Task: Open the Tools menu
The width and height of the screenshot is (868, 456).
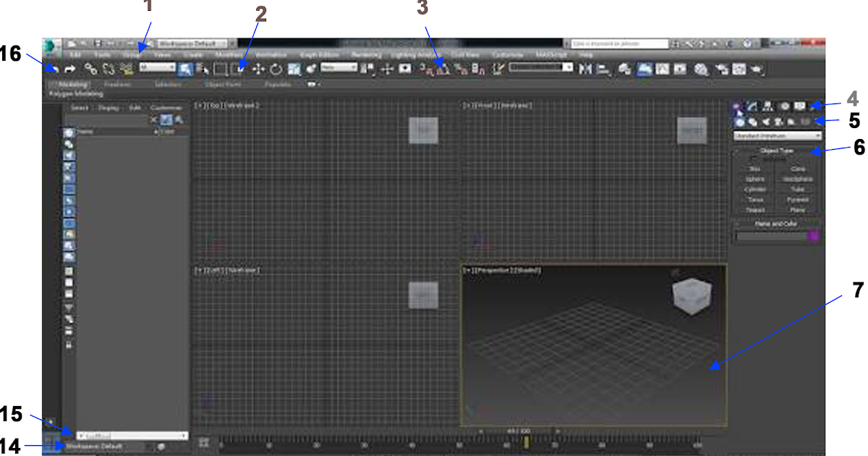Action: click(102, 55)
